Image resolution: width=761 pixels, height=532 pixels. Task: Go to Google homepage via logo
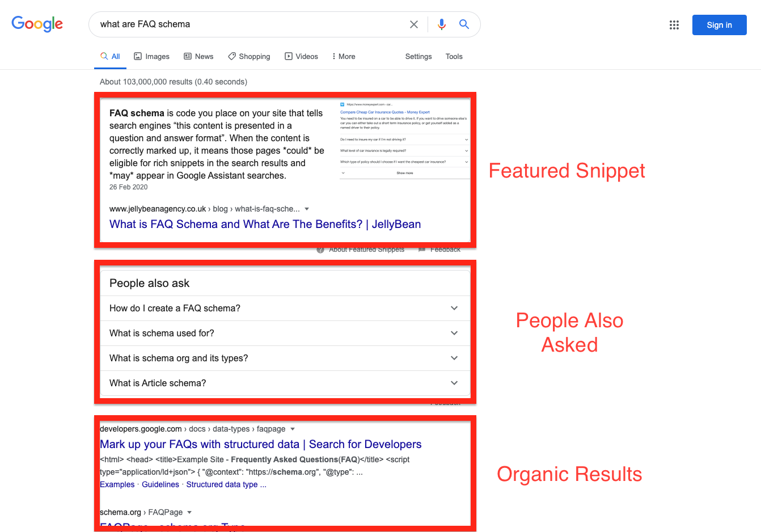(37, 24)
